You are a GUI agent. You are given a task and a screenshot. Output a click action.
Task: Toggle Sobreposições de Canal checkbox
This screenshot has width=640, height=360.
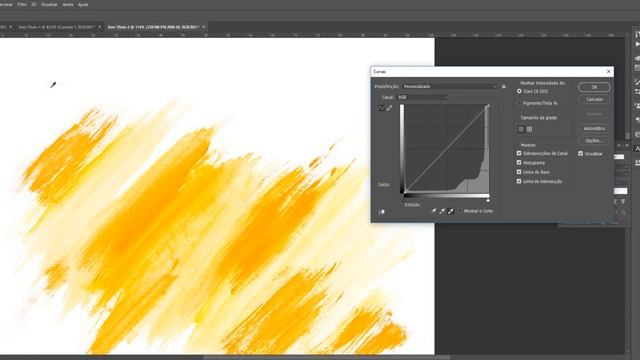519,153
